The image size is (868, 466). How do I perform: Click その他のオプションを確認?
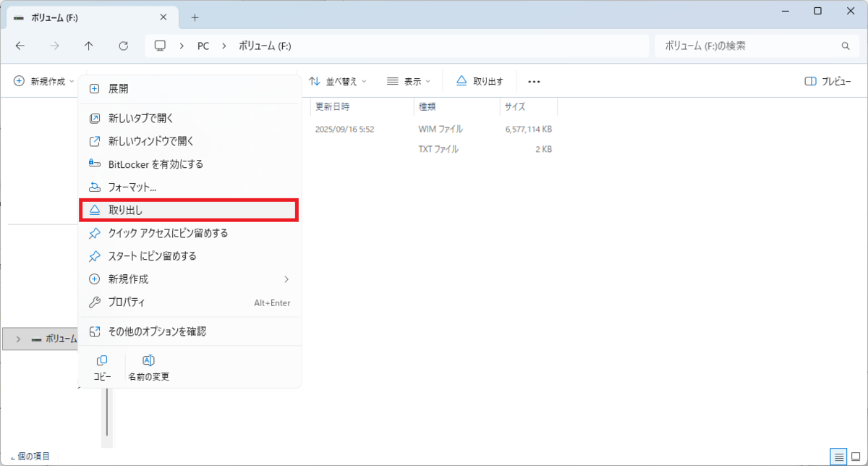click(189, 331)
